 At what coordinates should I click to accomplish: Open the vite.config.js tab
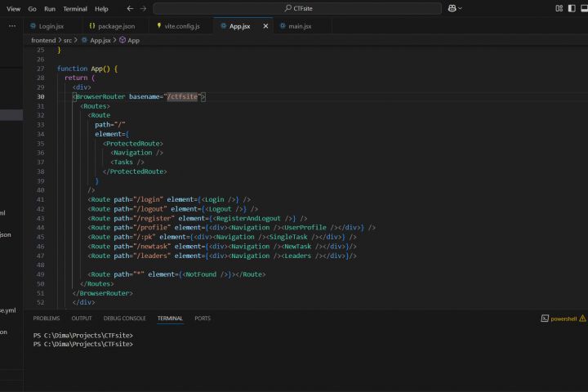[x=181, y=26]
